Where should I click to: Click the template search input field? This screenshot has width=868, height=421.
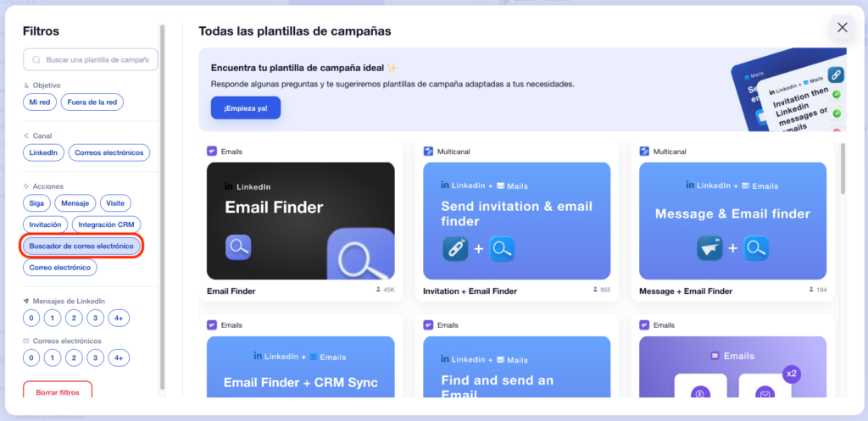(x=96, y=60)
